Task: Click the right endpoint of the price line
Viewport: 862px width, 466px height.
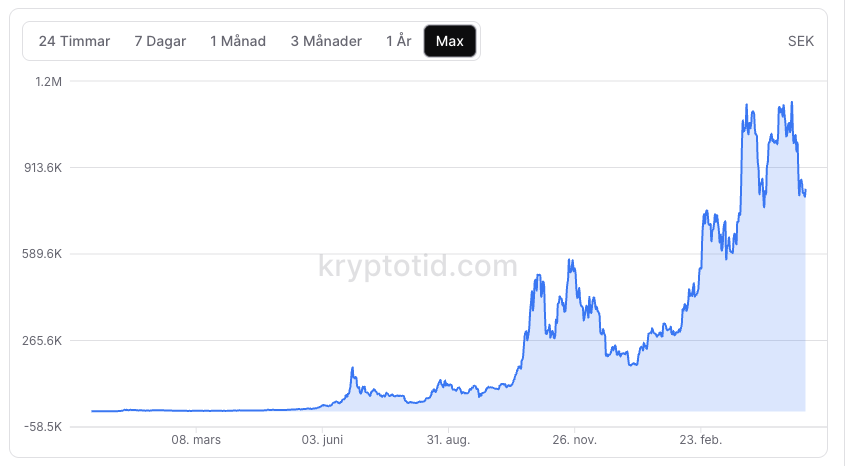Action: point(805,190)
